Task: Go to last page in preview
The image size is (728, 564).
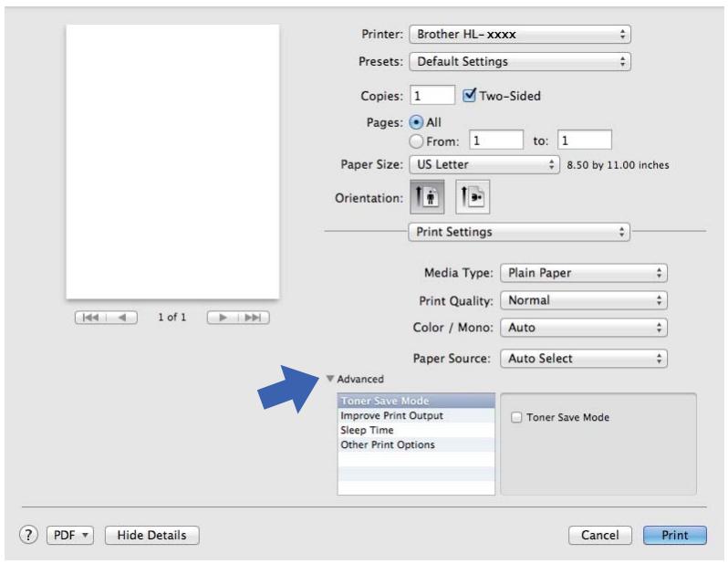Action: (x=254, y=318)
